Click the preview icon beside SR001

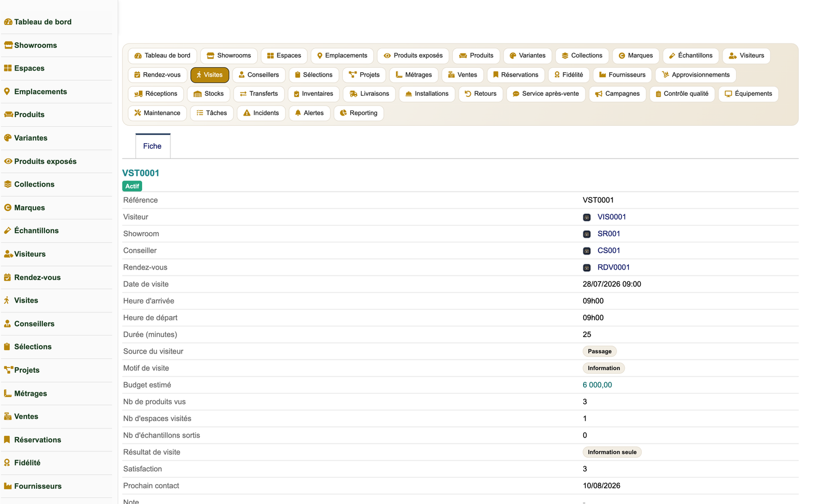tap(587, 234)
